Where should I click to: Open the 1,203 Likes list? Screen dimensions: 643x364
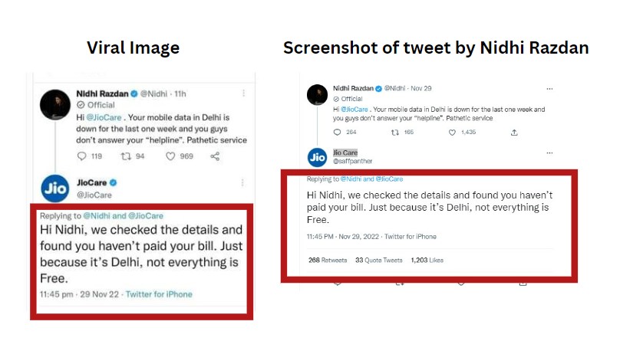[427, 261]
